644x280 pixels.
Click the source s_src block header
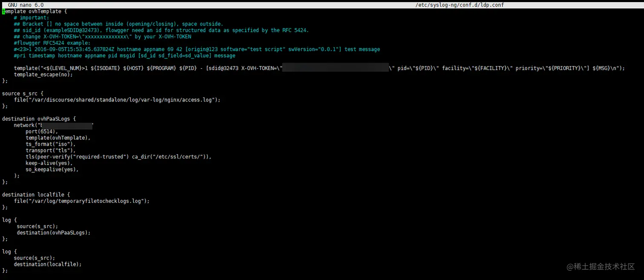click(22, 93)
